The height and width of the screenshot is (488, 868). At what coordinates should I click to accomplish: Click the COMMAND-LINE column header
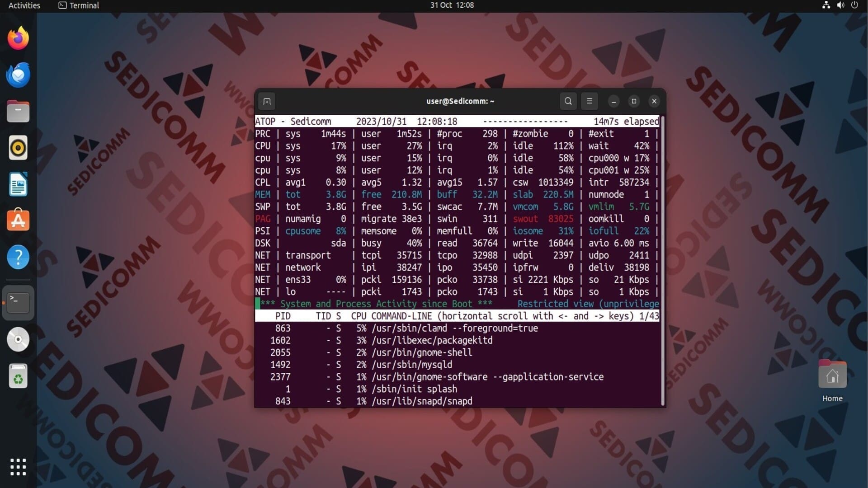coord(401,316)
